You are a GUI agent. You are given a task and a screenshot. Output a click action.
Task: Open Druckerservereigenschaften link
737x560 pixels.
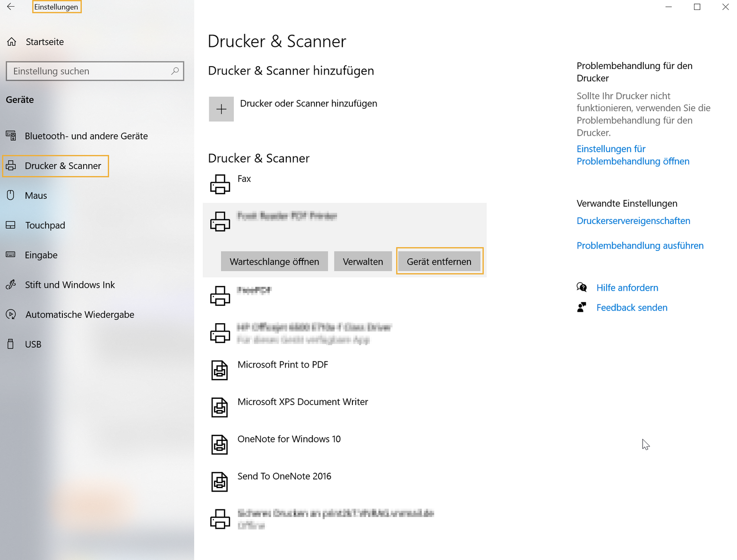tap(633, 220)
